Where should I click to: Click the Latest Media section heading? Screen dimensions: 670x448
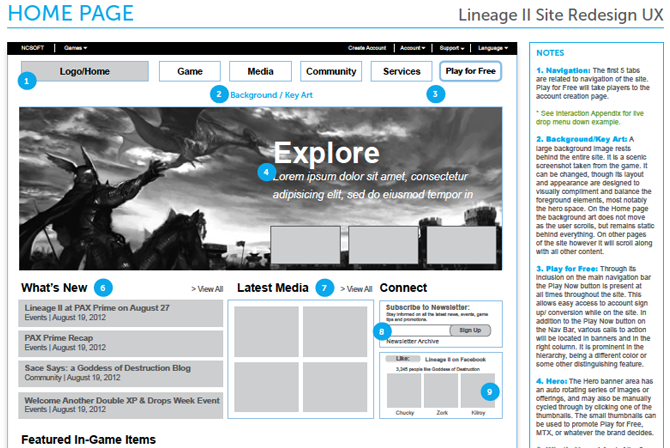(273, 288)
